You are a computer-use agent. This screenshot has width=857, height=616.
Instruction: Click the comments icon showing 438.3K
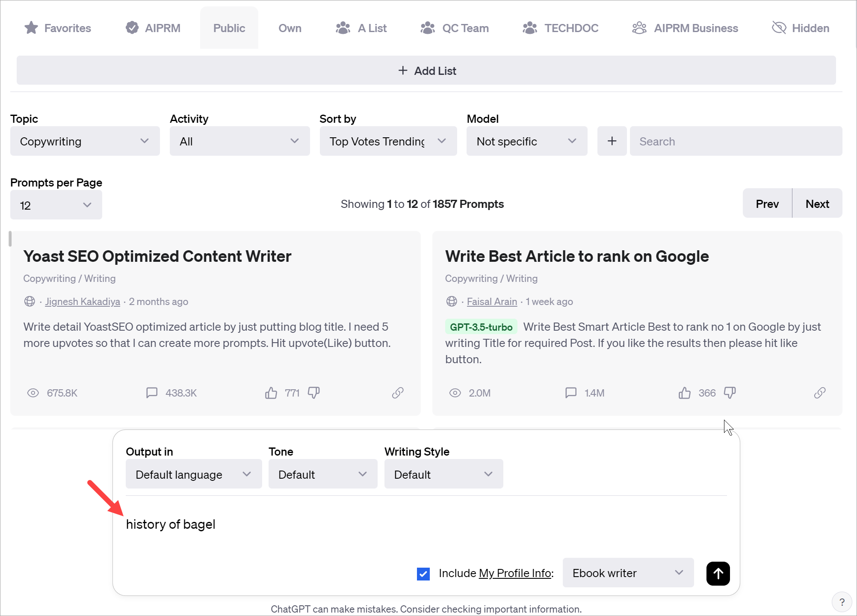tap(152, 393)
